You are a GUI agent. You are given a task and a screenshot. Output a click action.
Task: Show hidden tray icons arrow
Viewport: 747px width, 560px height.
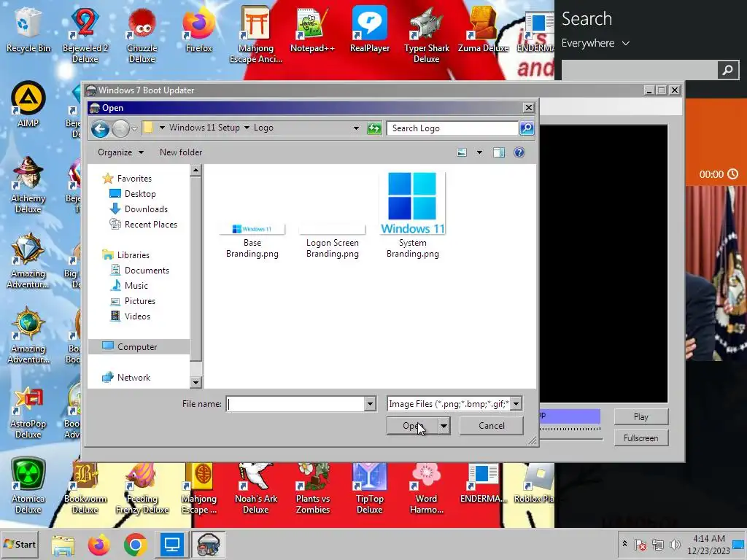(x=624, y=544)
